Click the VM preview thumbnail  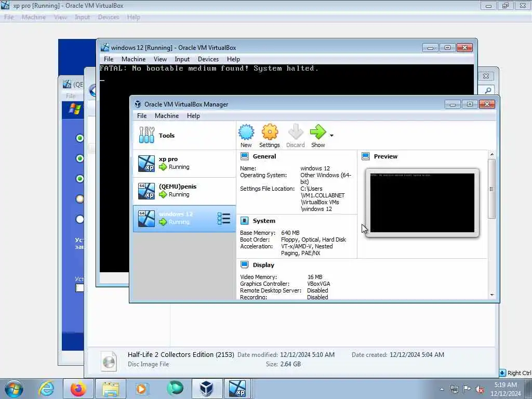pos(422,203)
